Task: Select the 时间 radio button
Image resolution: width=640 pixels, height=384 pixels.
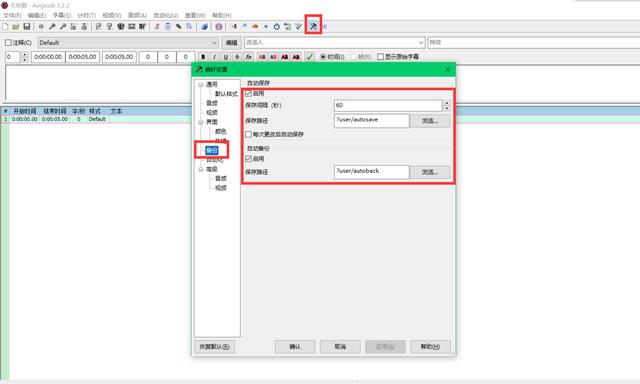Action: [x=323, y=57]
